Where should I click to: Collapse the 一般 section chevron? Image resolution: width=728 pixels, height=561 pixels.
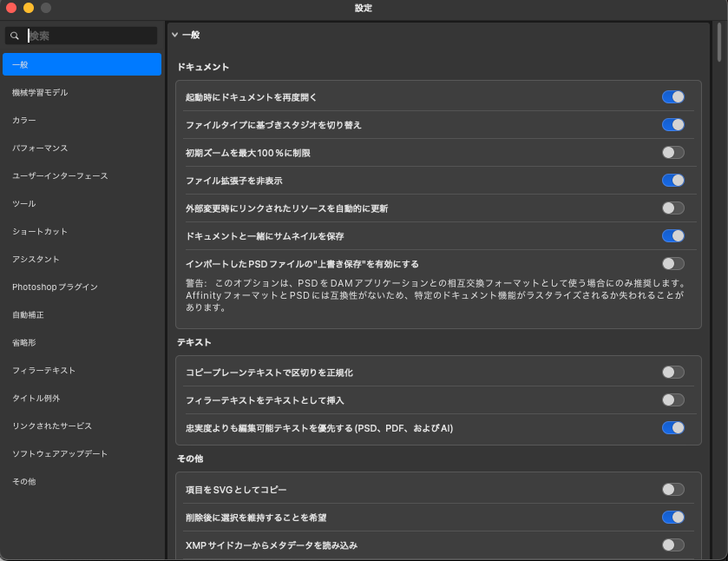[x=174, y=35]
